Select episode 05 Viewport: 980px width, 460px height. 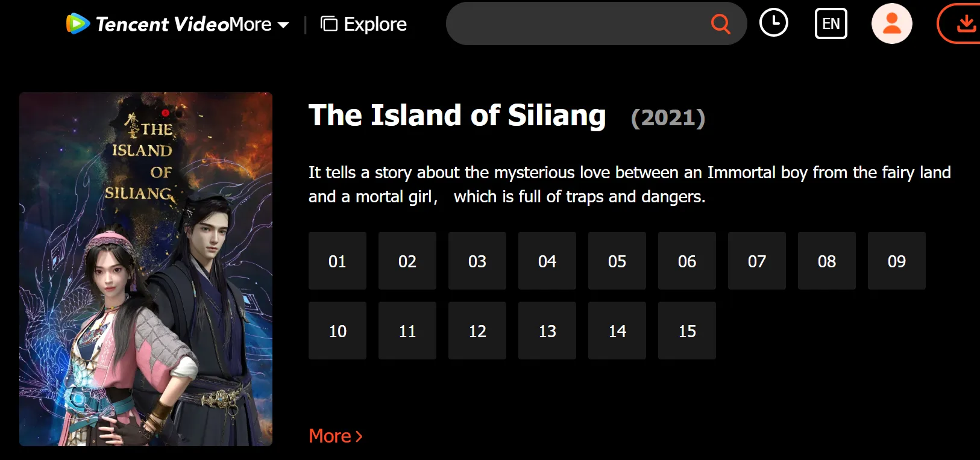[x=617, y=261]
